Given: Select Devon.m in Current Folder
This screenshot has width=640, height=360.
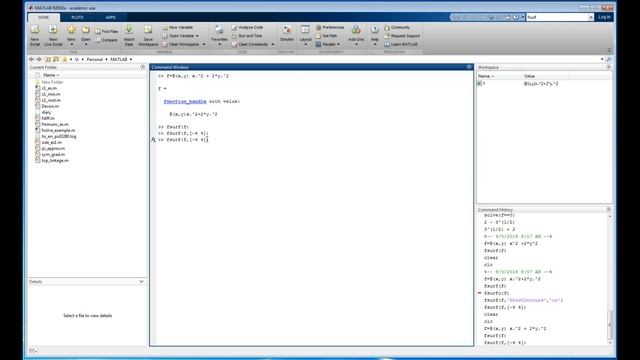Looking at the screenshot, I should (x=50, y=106).
